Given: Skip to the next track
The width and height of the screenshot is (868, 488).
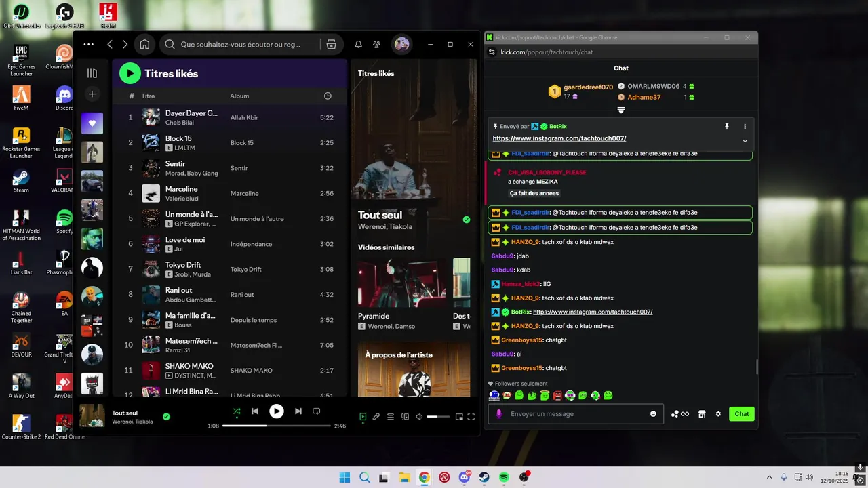Looking at the screenshot, I should [x=298, y=411].
